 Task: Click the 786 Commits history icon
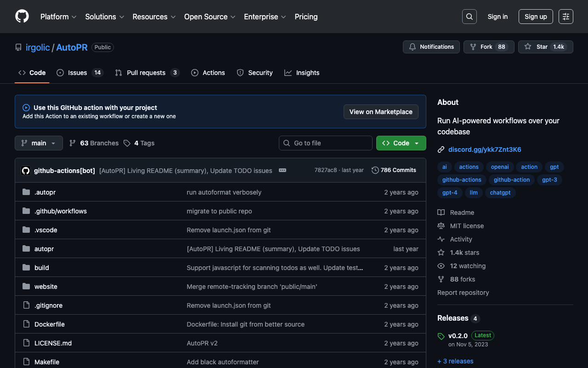coord(375,170)
